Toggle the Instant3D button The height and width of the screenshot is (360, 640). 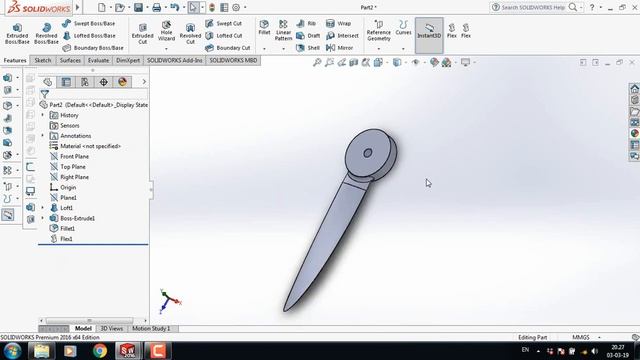click(x=429, y=35)
